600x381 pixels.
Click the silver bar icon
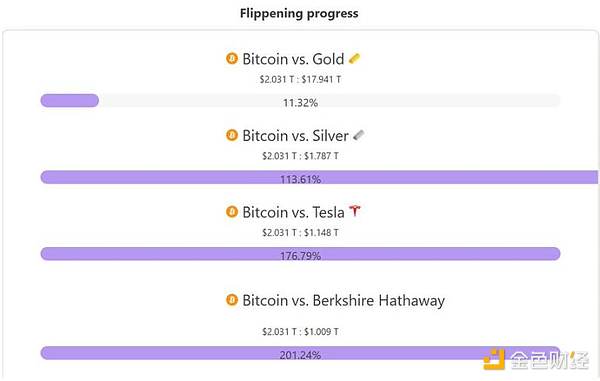tap(359, 135)
